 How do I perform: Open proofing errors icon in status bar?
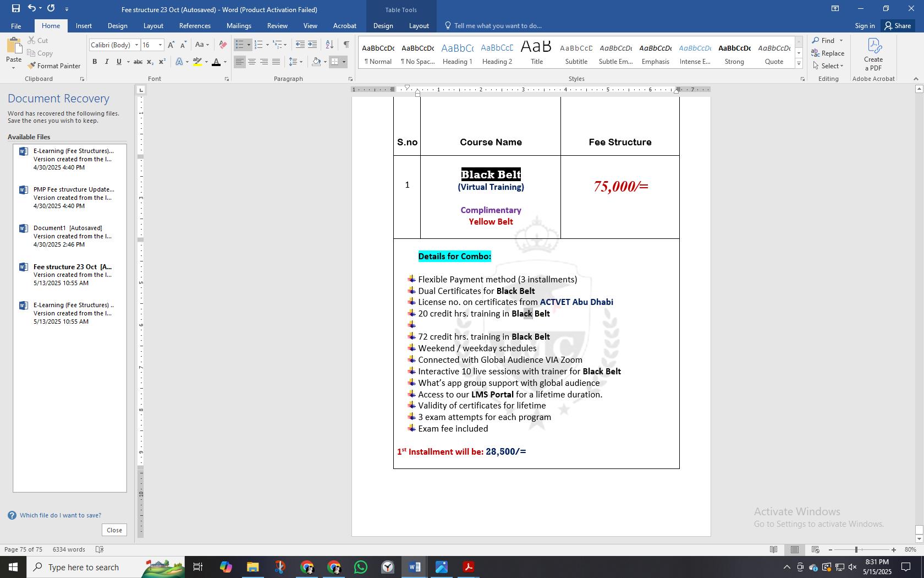100,549
